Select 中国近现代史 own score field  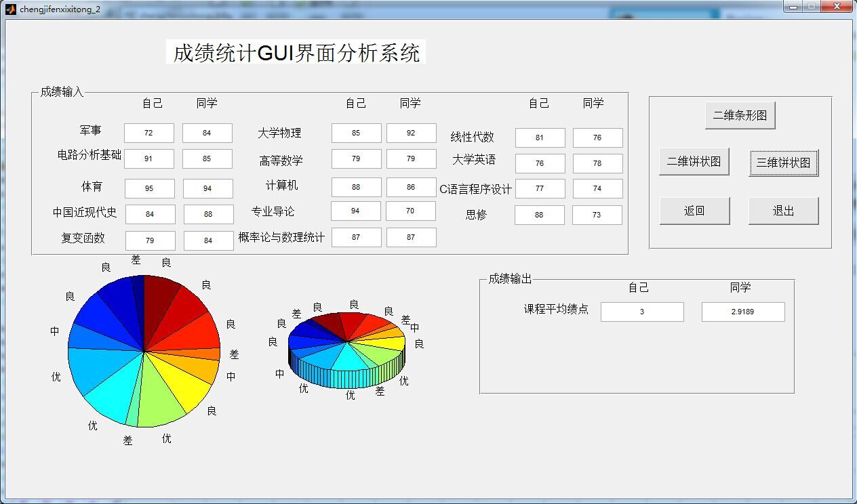[151, 214]
